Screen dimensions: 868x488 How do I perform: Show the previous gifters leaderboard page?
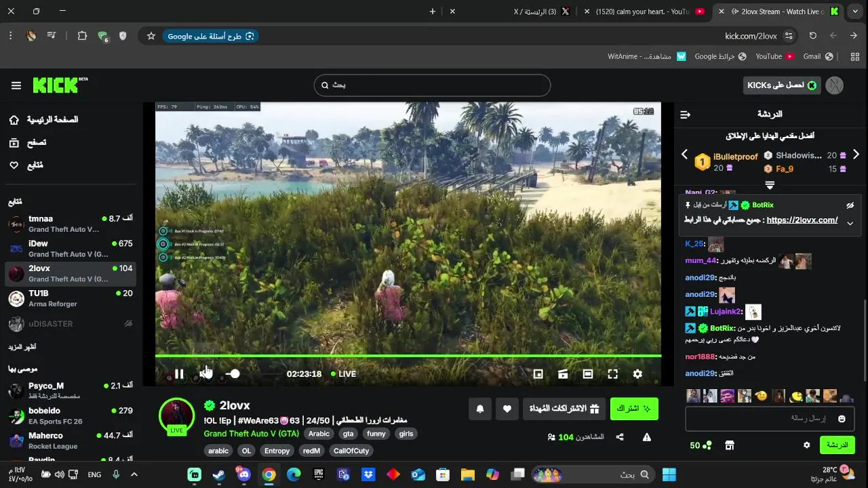[x=684, y=155]
